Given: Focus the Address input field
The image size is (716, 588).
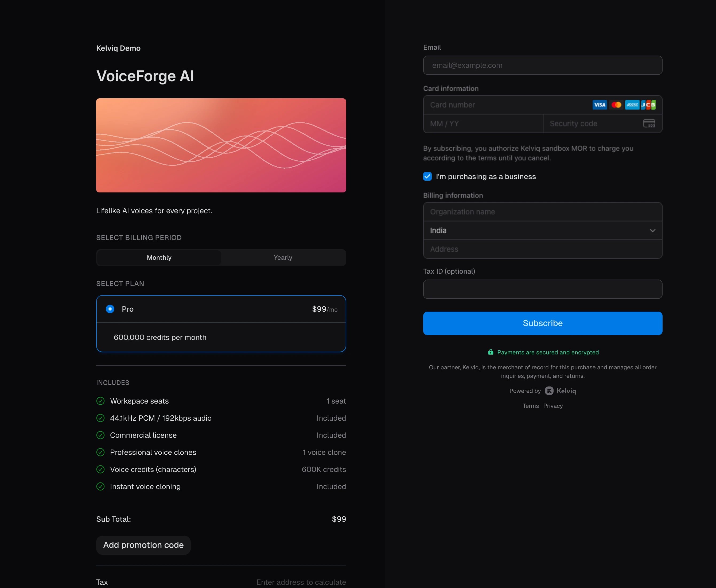Looking at the screenshot, I should point(543,249).
